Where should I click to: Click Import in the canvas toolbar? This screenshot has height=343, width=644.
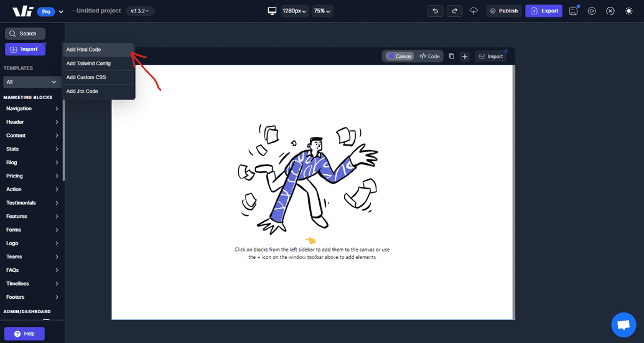[491, 56]
